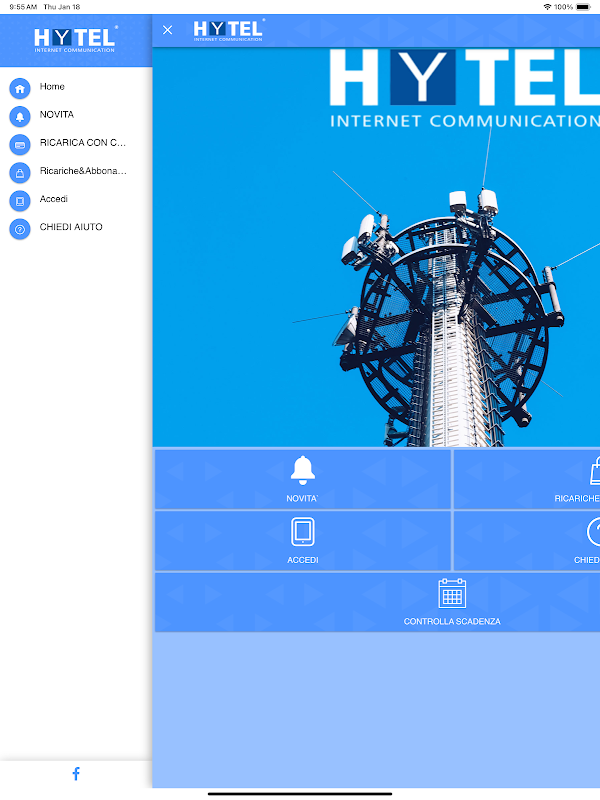Tap the tablet icon on ACCEDI tile

303,532
